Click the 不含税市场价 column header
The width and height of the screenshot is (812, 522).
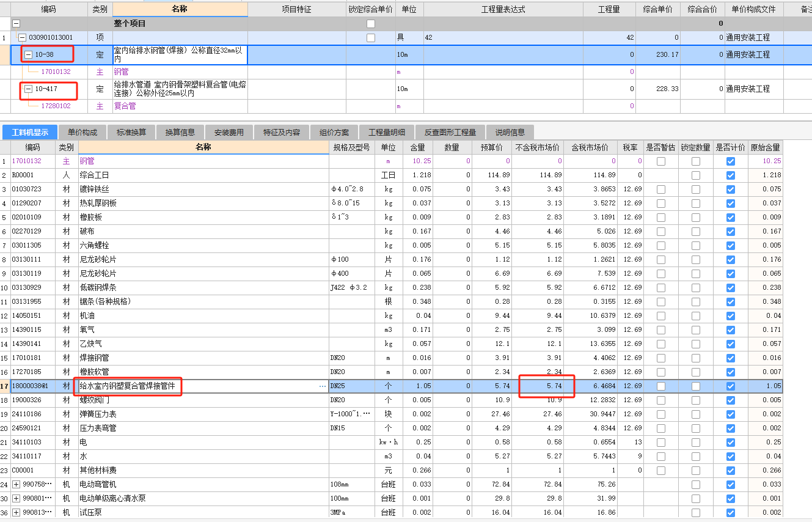(x=537, y=147)
